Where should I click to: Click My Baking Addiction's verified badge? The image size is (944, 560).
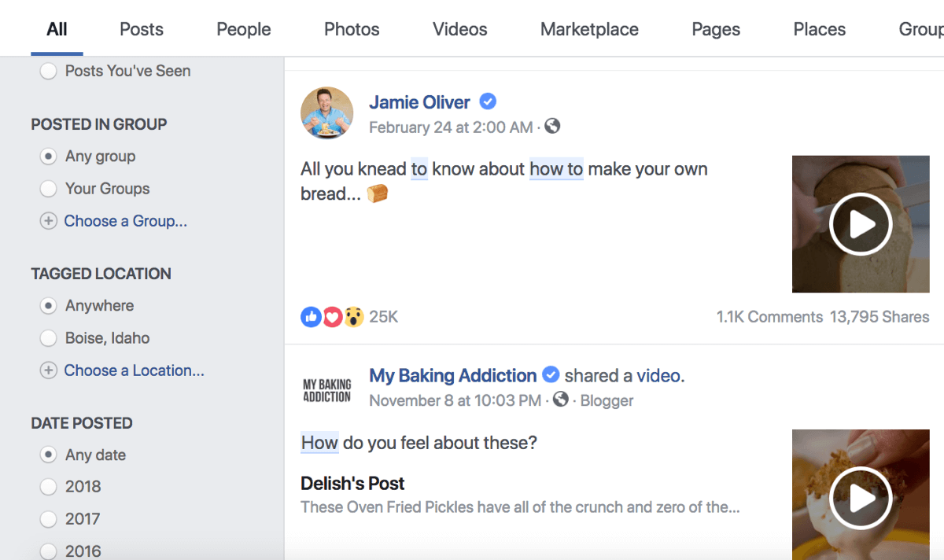click(551, 375)
